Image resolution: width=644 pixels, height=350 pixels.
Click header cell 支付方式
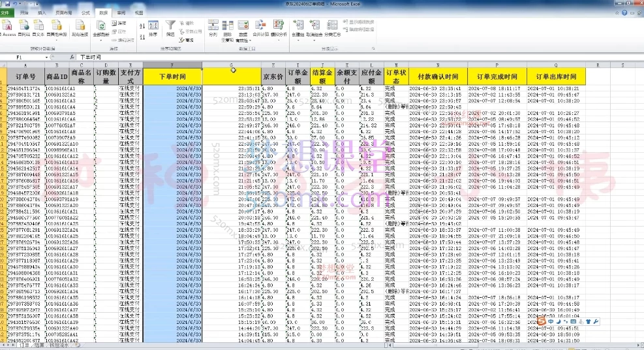(x=130, y=76)
